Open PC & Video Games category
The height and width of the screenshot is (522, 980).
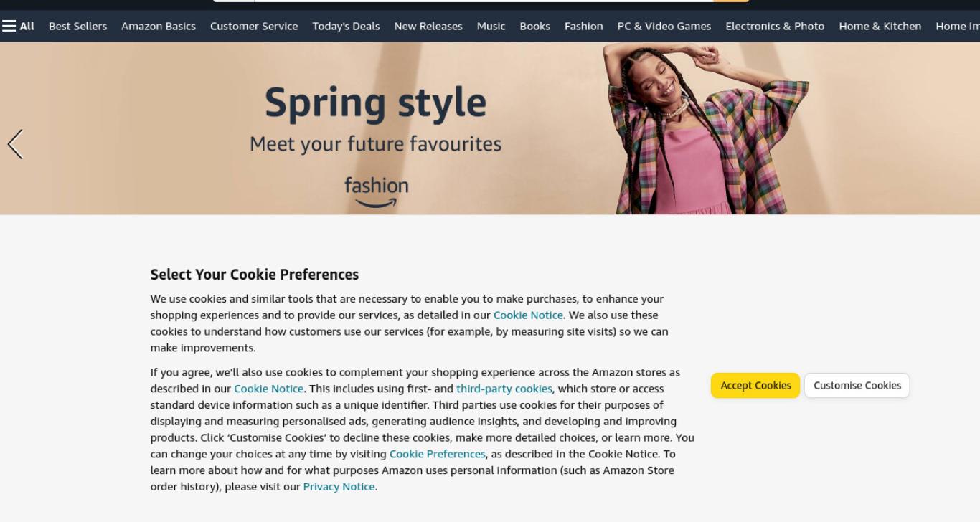[664, 27]
